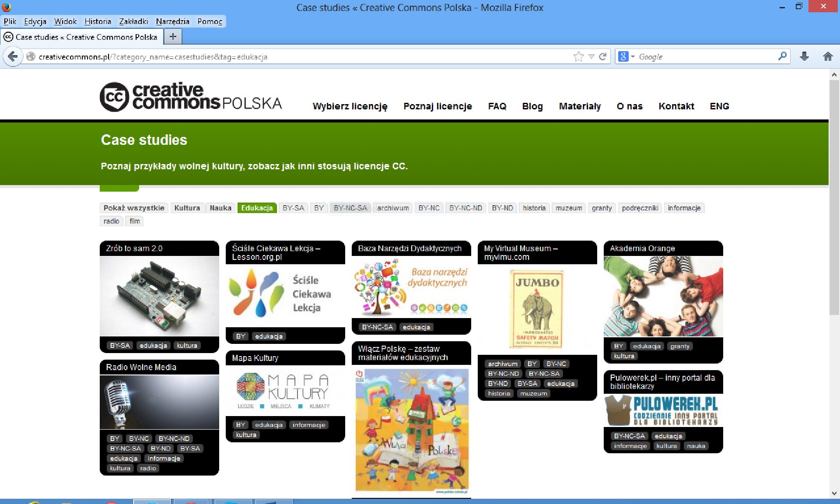This screenshot has width=840, height=504.
Task: Open the Zakładki menu
Action: pos(133,21)
